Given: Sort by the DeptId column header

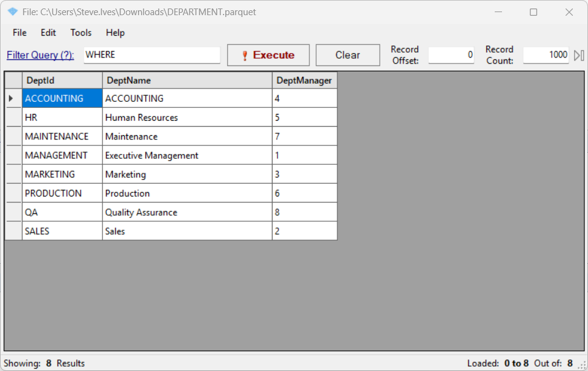Looking at the screenshot, I should pos(62,80).
